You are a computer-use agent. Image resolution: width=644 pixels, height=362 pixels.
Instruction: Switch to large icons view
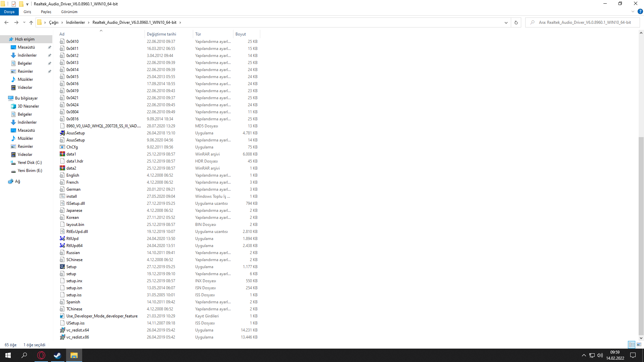click(639, 345)
